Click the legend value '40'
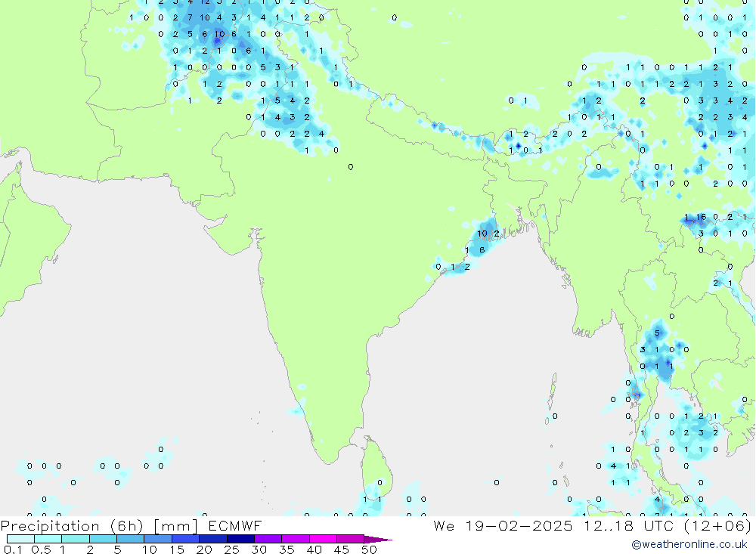Screen dimensions: 756x554 point(314,549)
